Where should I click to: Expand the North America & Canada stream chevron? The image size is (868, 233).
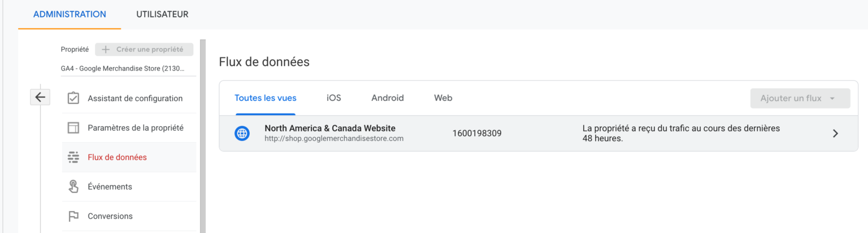pos(835,134)
